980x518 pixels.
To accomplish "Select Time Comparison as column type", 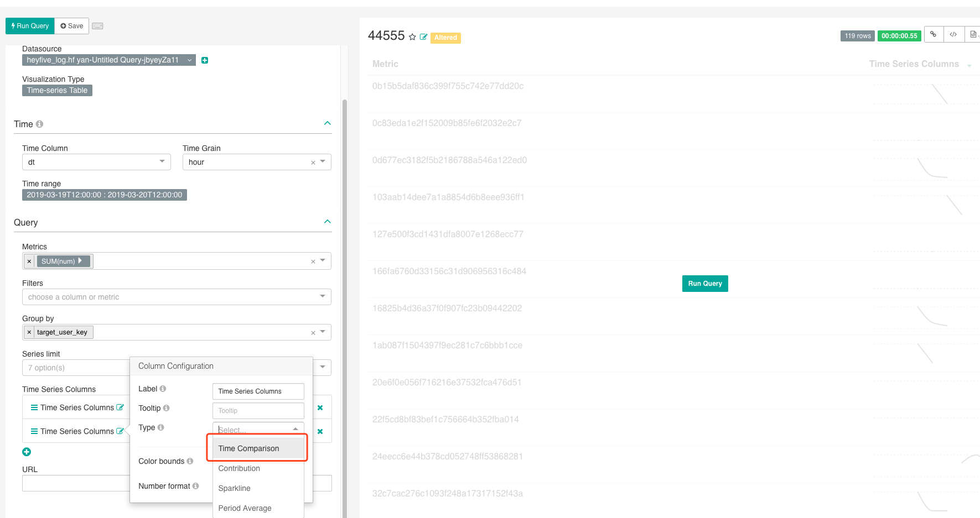I will (x=248, y=448).
